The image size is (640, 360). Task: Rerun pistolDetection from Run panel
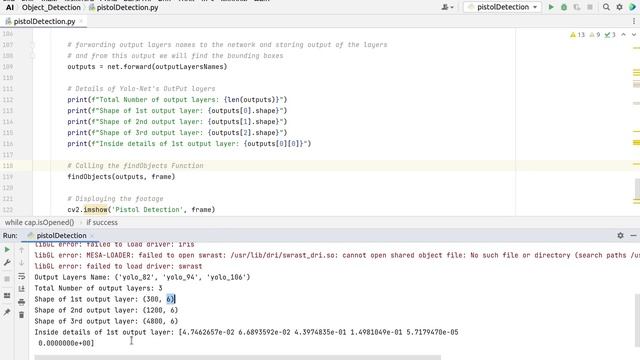click(7, 249)
